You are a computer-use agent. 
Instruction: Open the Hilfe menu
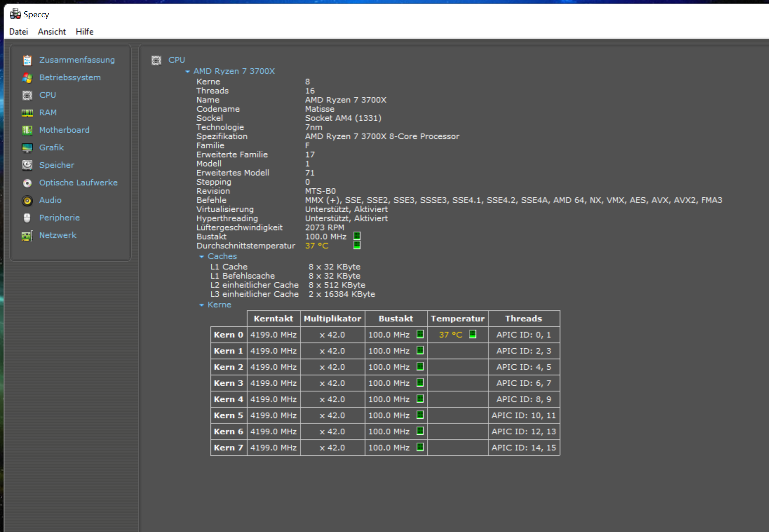[85, 32]
